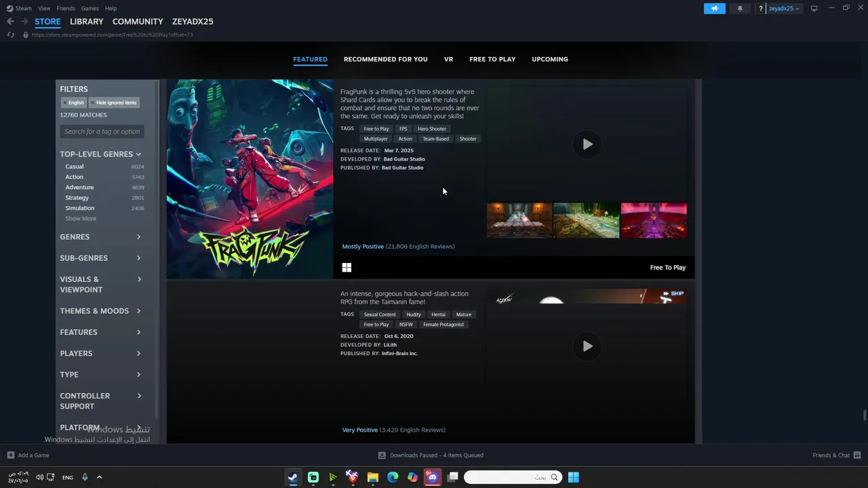Screen dimensions: 868x488
Task: Click the question mark avatar icon
Action: [x=761, y=8]
